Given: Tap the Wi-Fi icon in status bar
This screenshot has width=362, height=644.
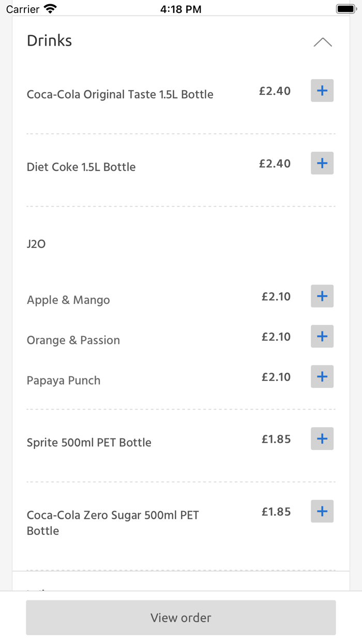Looking at the screenshot, I should click(x=50, y=9).
